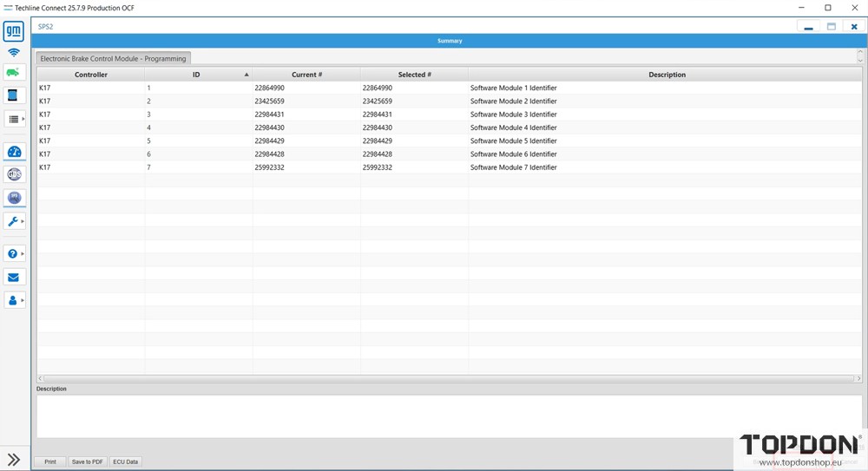Select the blue diagnostic device icon
Image resolution: width=868 pixels, height=471 pixels.
(x=14, y=95)
